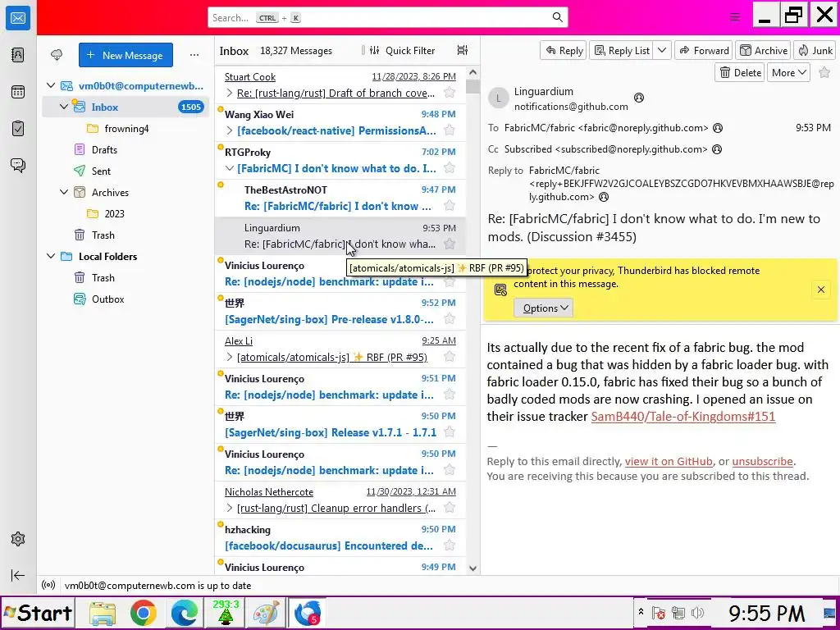Star the Wang Xiao Wei message

(x=450, y=130)
